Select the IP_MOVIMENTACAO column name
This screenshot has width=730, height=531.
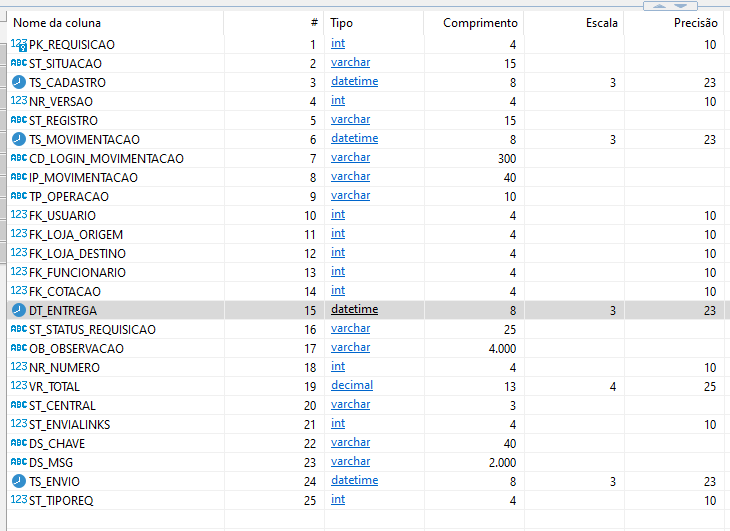83,178
